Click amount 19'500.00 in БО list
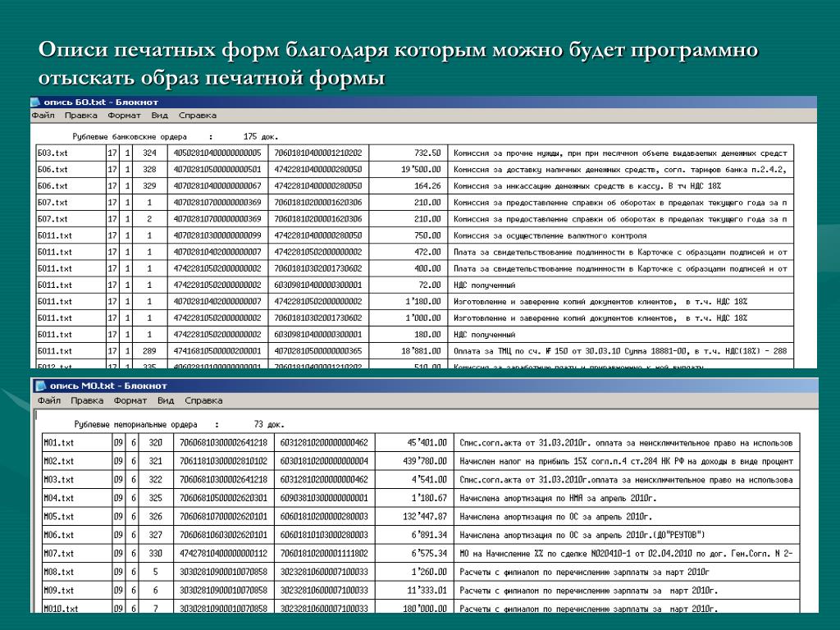Image resolution: width=840 pixels, height=630 pixels. click(421, 169)
